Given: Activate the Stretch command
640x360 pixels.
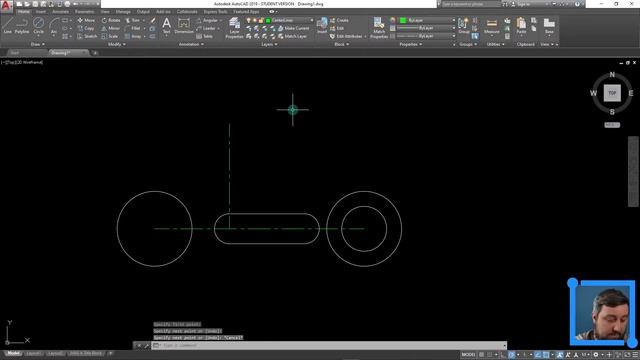Looking at the screenshot, I should [x=87, y=36].
